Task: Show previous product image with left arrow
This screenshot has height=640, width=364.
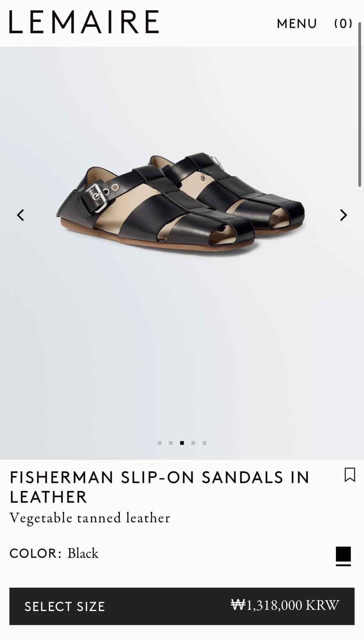Action: click(x=20, y=215)
